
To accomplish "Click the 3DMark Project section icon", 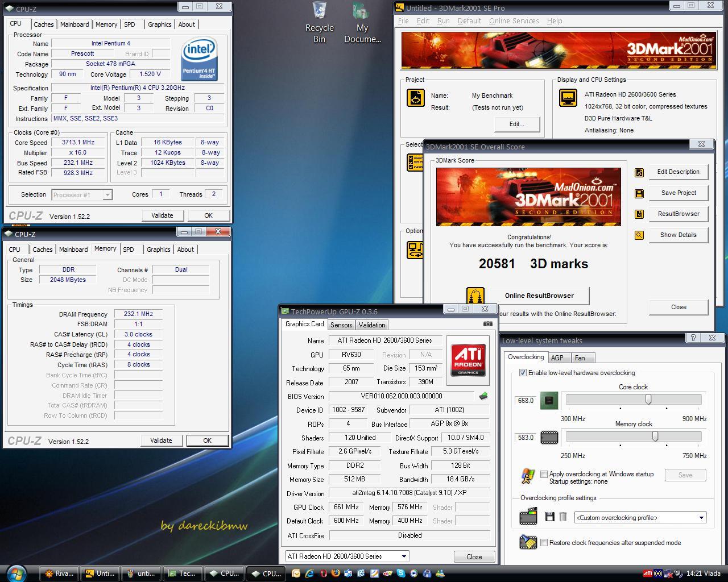I will pyautogui.click(x=415, y=98).
